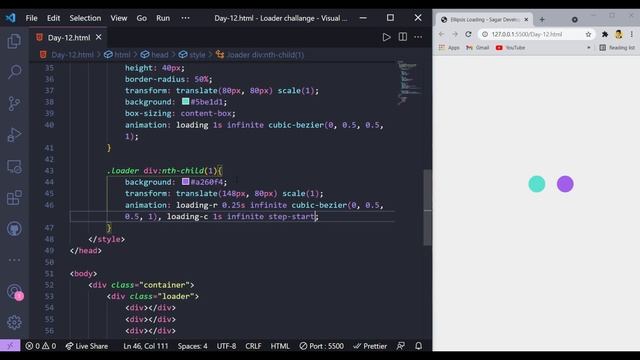Open Source Control view in activity bar

14,103
